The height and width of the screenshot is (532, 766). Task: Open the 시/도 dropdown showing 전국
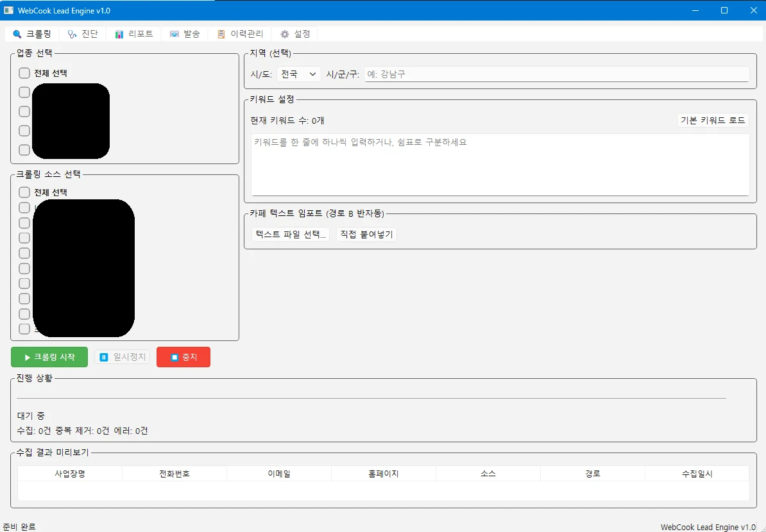(x=299, y=74)
